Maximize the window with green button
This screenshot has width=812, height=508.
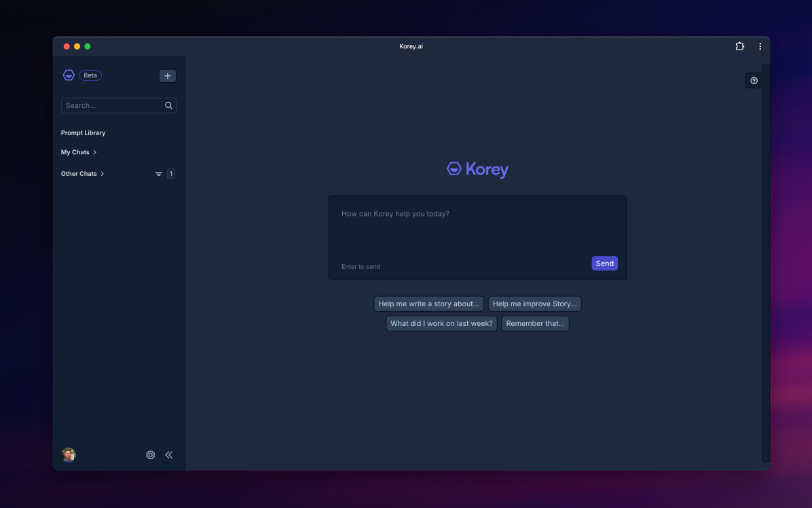click(x=88, y=46)
